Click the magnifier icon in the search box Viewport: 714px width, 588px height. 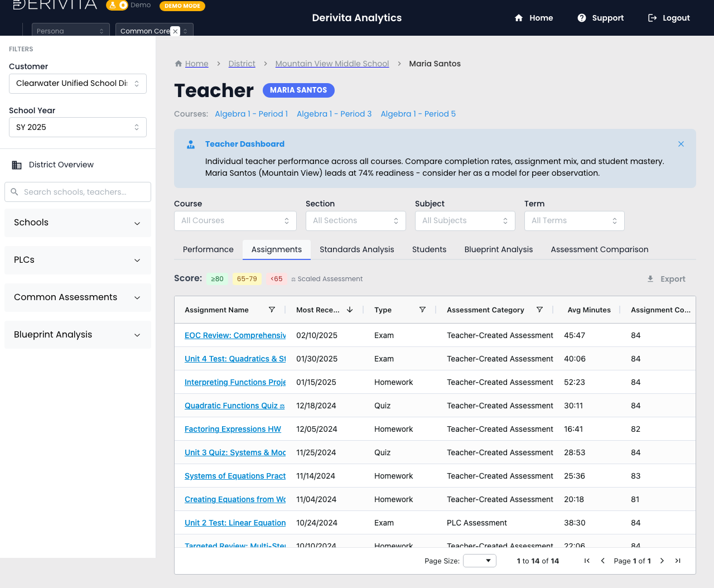(x=15, y=192)
